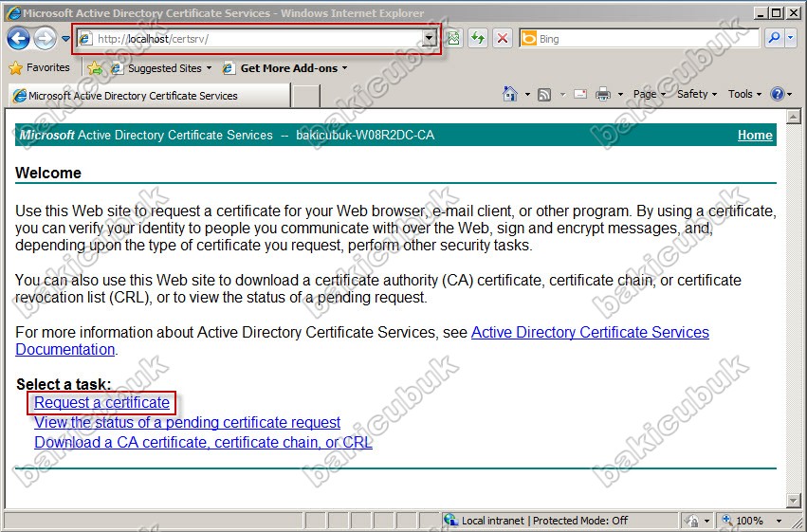Open the Safety menu

click(x=696, y=94)
